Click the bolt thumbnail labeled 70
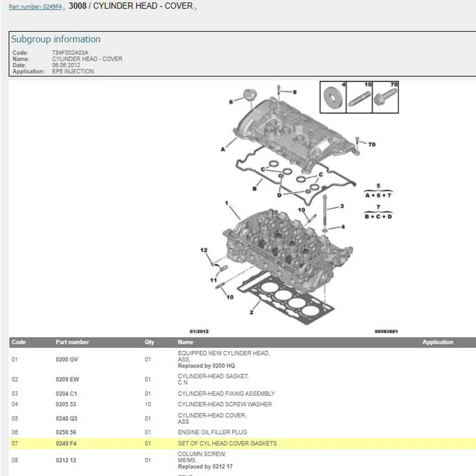Viewport: 476px width, 476px height. pos(386,97)
